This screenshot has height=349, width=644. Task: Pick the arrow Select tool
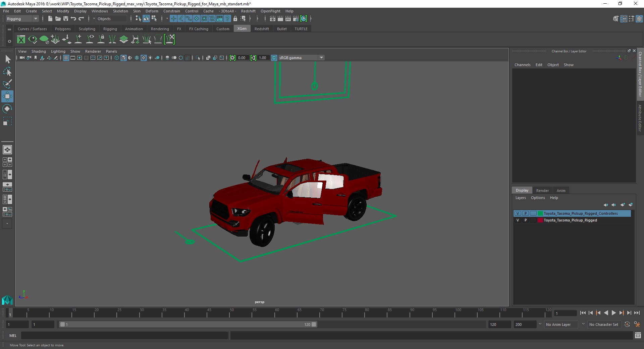click(7, 59)
